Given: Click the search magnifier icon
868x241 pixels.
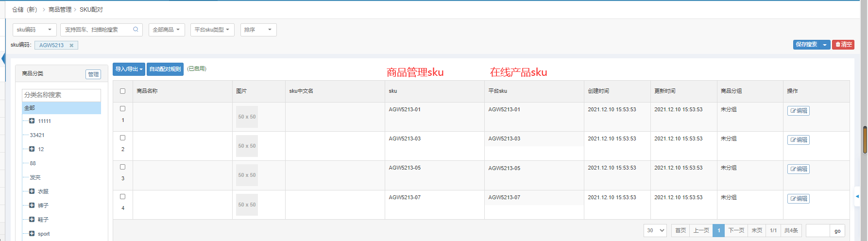Looking at the screenshot, I should tap(136, 30).
